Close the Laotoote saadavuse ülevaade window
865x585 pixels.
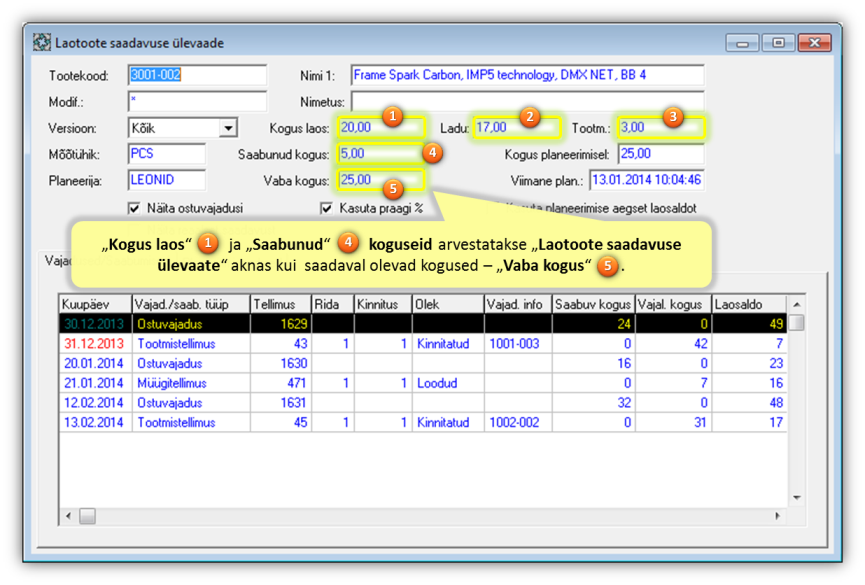click(814, 42)
